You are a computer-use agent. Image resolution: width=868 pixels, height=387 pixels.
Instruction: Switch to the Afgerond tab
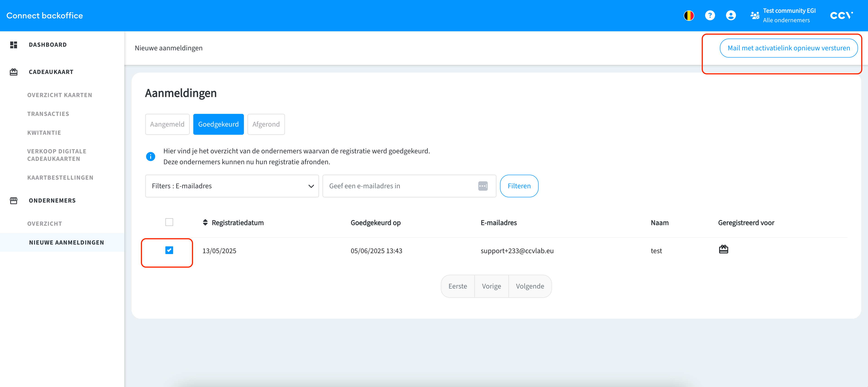coord(266,124)
